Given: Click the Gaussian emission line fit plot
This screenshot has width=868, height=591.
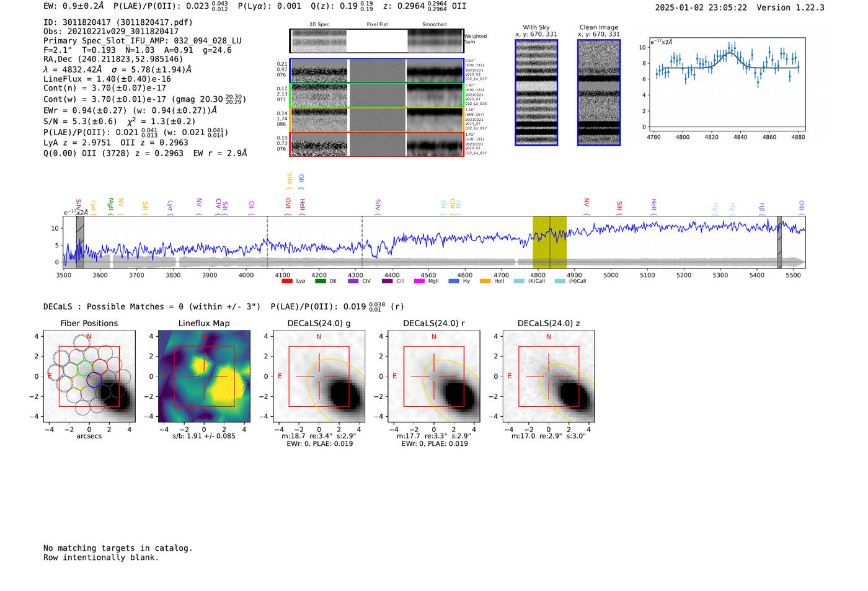Looking at the screenshot, I should point(726,84).
